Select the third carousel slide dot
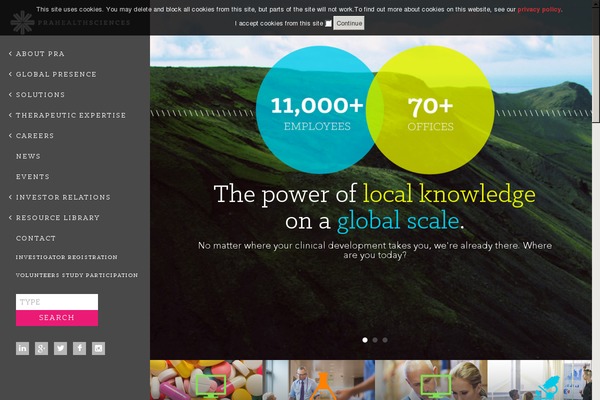This screenshot has width=600, height=400. 385,340
